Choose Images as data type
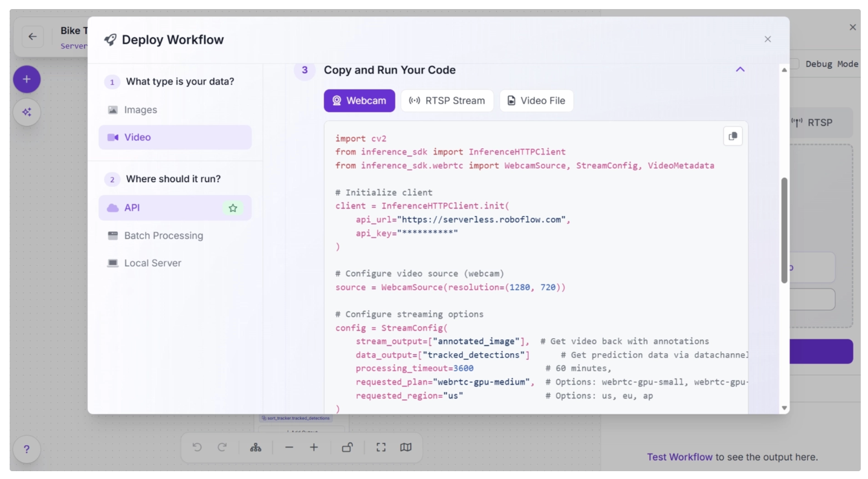The image size is (868, 479). tap(175, 110)
